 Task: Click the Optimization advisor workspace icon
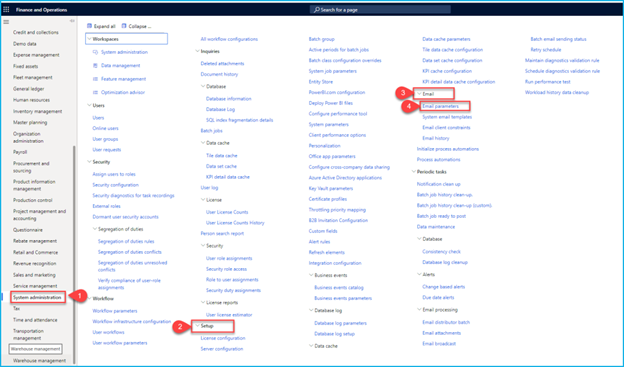95,92
